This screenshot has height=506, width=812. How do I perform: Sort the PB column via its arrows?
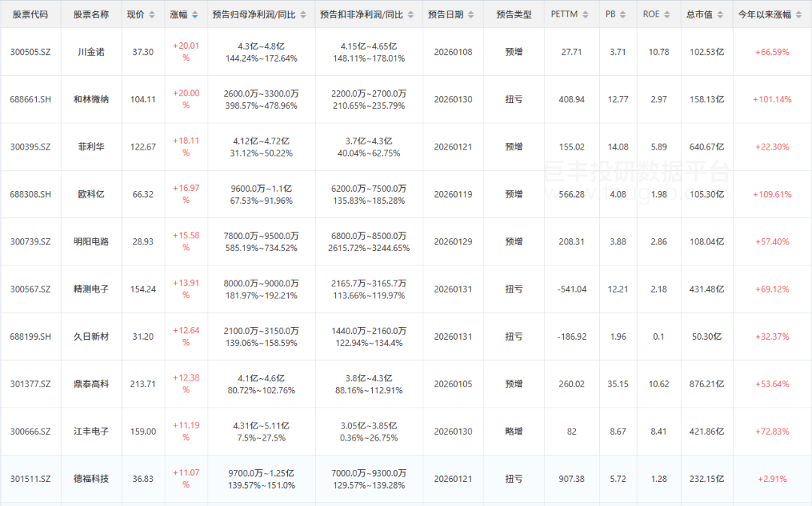(x=624, y=15)
